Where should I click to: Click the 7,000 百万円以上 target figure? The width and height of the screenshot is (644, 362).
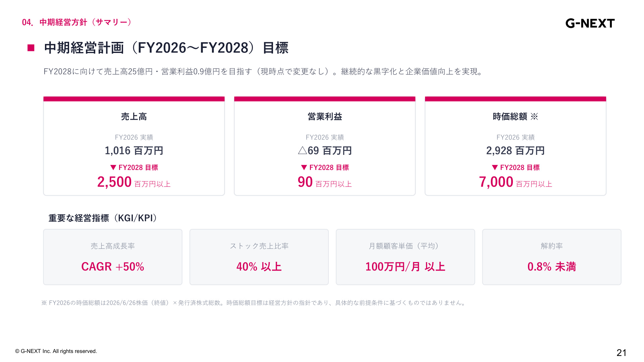tap(516, 182)
